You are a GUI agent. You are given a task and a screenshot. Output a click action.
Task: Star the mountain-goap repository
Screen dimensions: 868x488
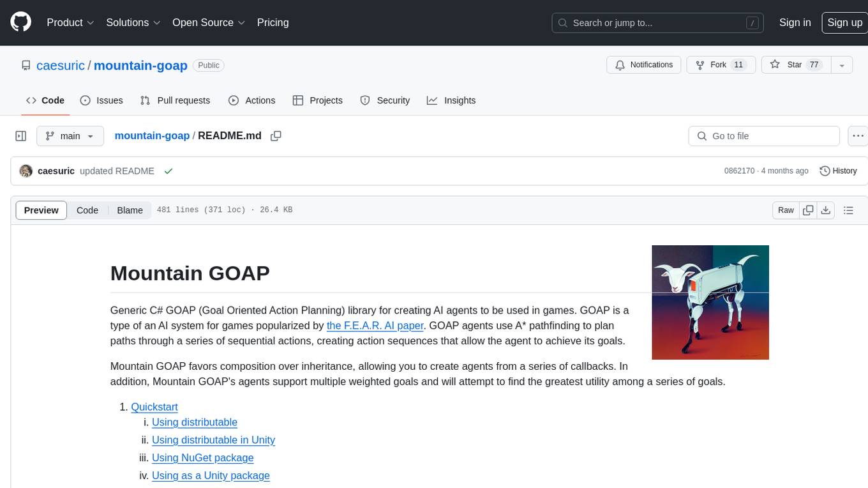click(796, 65)
